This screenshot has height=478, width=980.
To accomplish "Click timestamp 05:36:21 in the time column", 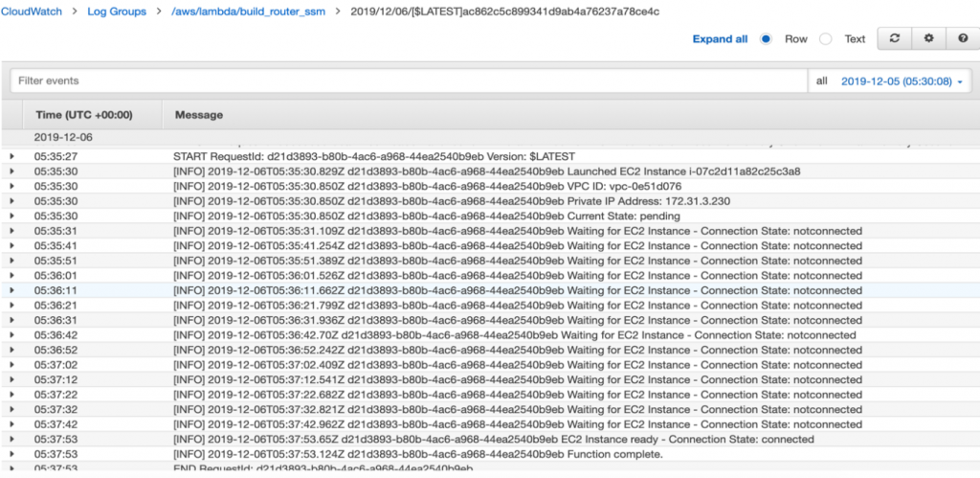I will pyautogui.click(x=56, y=306).
